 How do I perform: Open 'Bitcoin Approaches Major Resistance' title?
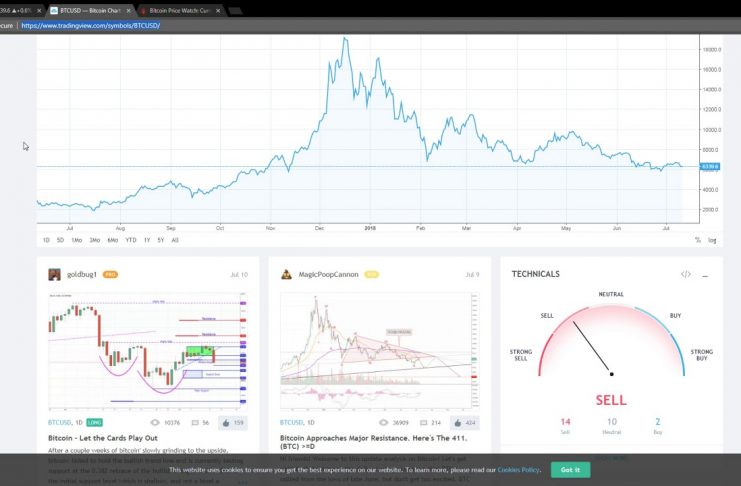pyautogui.click(x=373, y=442)
